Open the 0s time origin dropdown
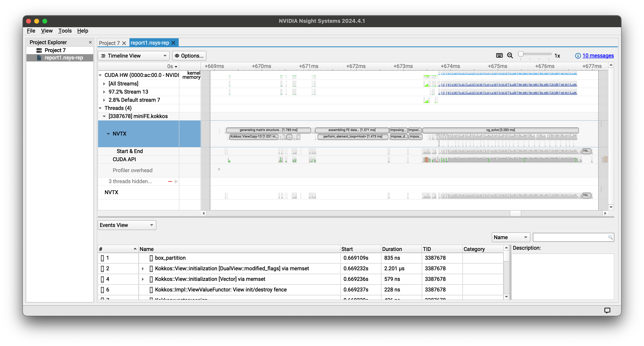644x346 pixels. [x=172, y=66]
